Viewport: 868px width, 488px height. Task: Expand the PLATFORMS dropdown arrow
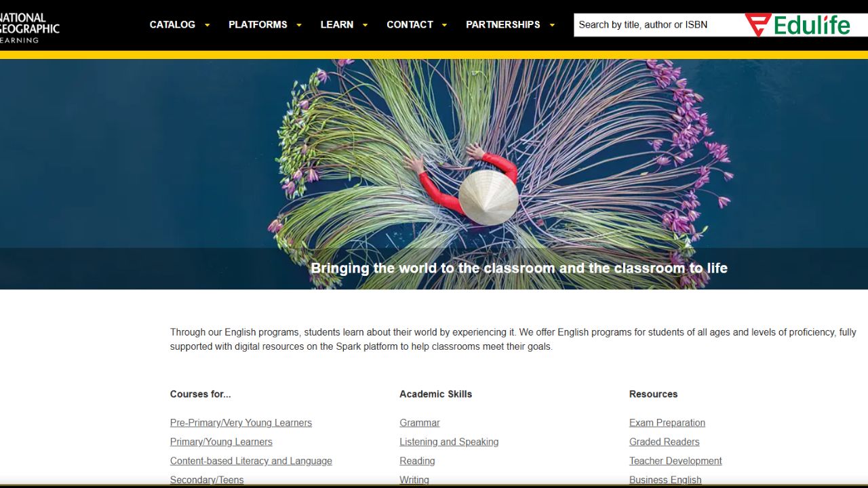click(x=299, y=24)
